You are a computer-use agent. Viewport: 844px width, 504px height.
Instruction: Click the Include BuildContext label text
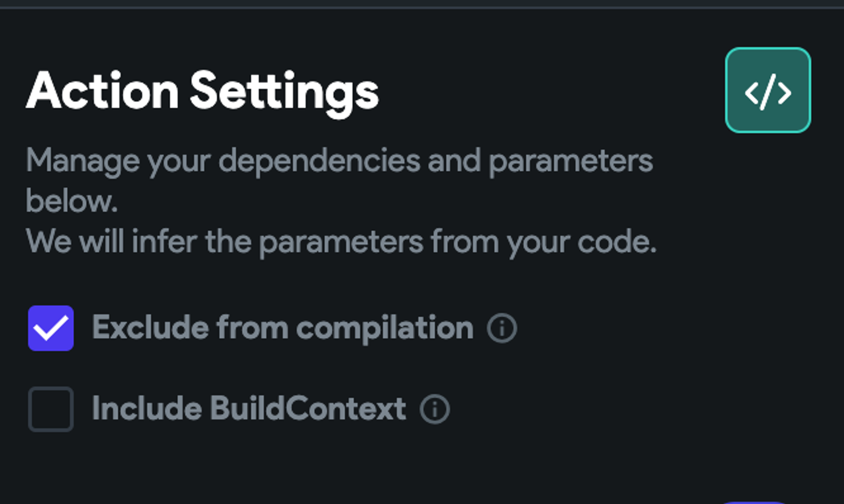[249, 409]
